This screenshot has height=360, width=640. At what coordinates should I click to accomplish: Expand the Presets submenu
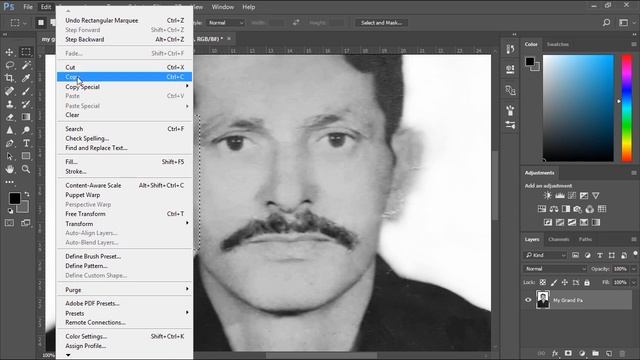124,313
